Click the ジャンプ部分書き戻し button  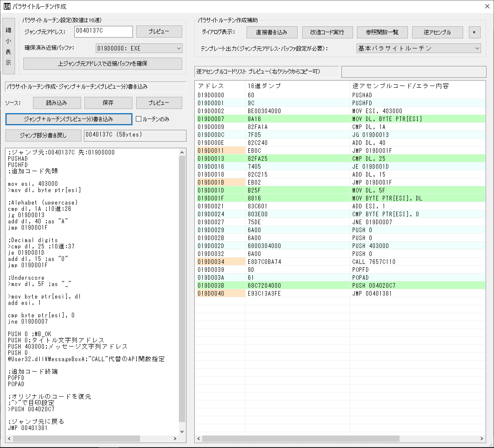tap(43, 135)
